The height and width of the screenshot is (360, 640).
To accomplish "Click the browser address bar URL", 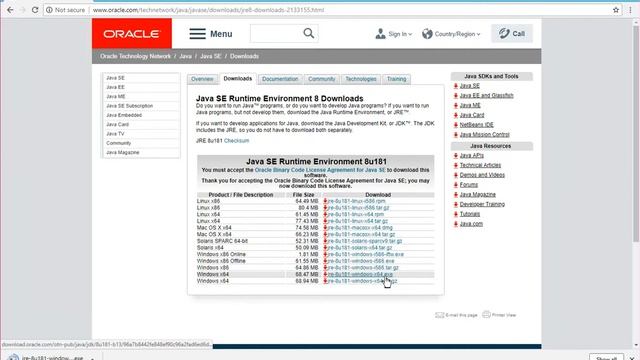I will click(208, 10).
